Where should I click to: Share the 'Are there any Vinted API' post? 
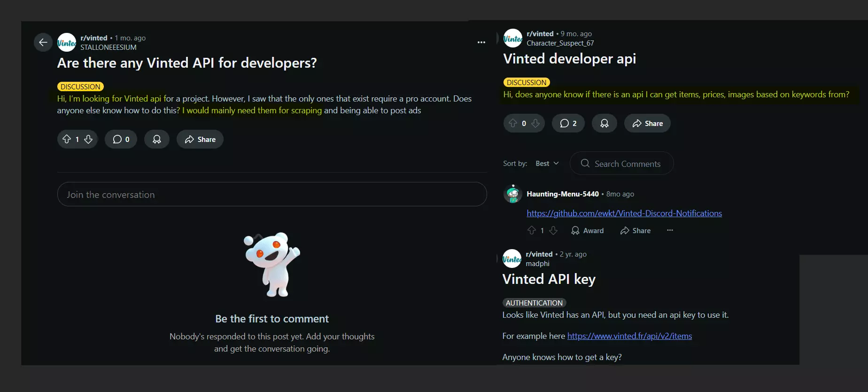click(200, 139)
